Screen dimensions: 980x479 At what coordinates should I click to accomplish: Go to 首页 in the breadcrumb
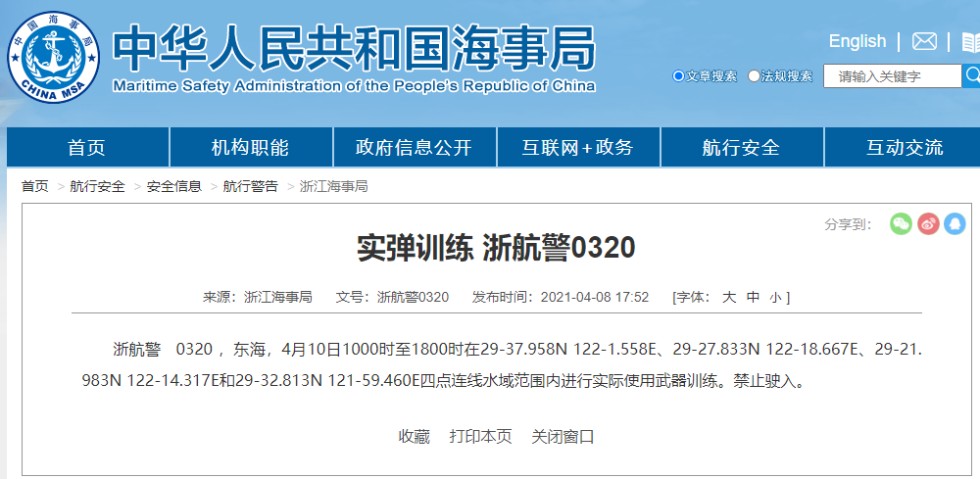point(35,186)
